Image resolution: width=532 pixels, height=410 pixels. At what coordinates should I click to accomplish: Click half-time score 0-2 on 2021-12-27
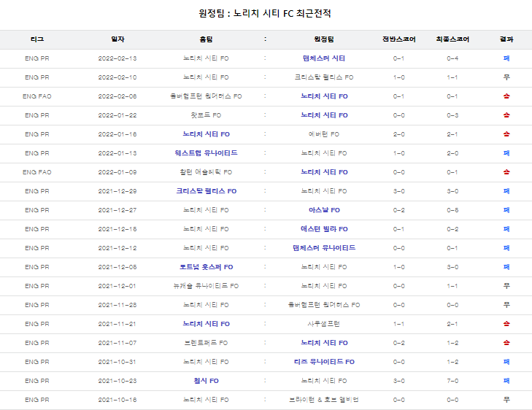click(398, 210)
